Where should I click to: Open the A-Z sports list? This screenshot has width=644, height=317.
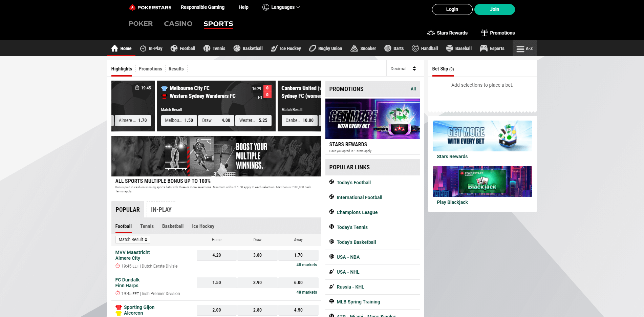(524, 48)
